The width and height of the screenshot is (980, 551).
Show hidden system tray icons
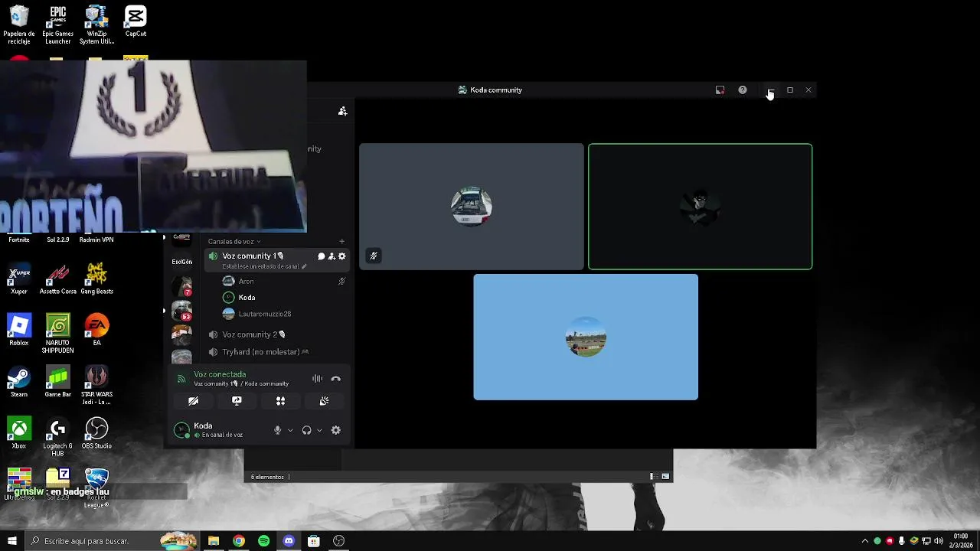coord(865,541)
